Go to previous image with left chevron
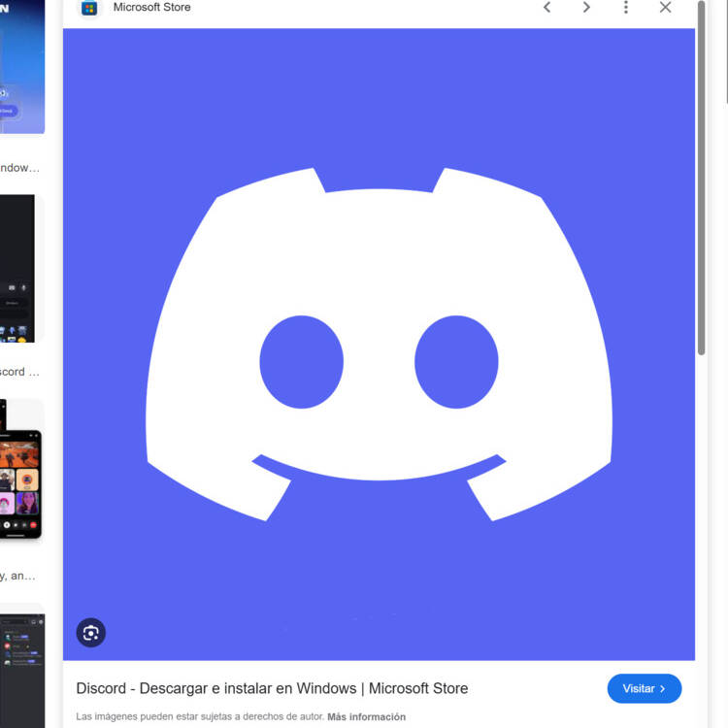Image resolution: width=728 pixels, height=728 pixels. click(x=546, y=8)
